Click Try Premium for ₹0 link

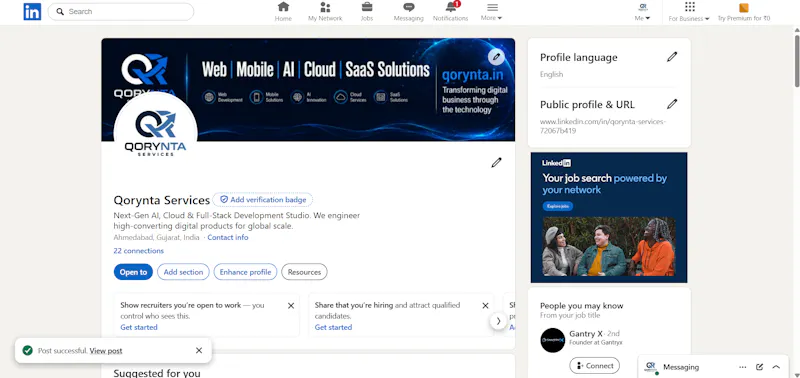[744, 12]
